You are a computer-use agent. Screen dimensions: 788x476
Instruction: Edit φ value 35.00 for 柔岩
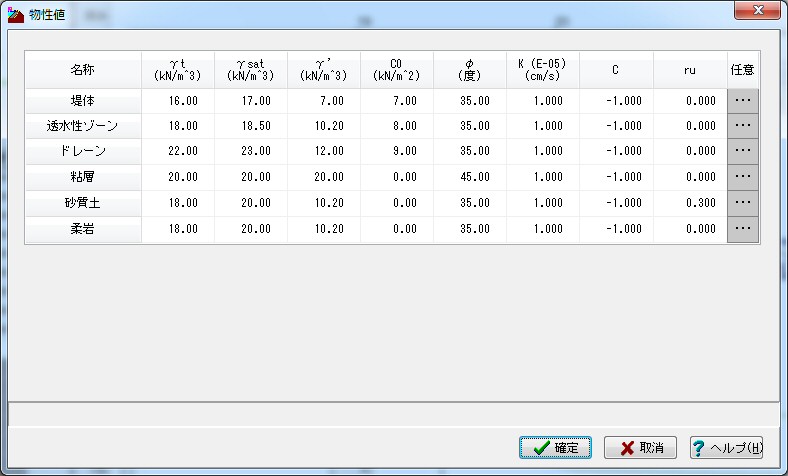pos(469,229)
